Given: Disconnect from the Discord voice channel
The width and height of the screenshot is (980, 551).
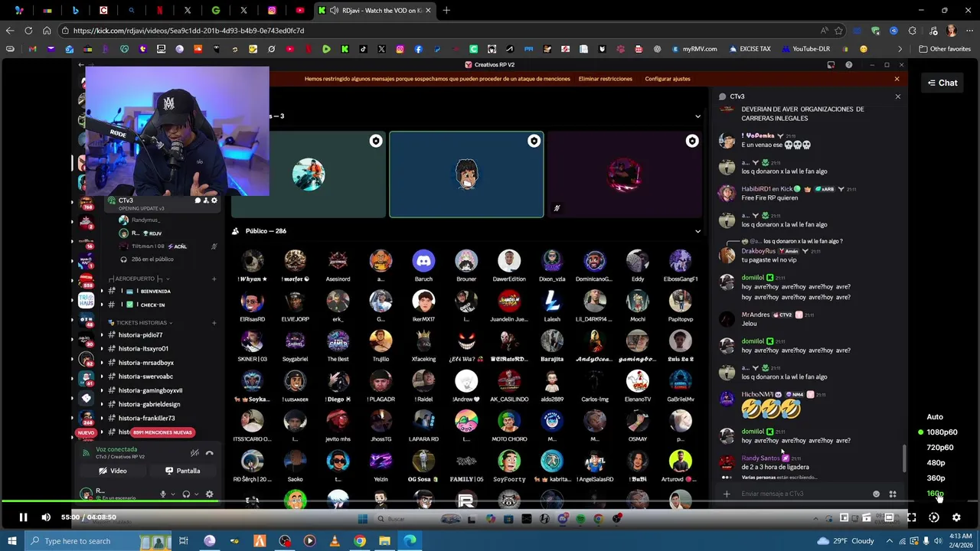Looking at the screenshot, I should coord(209,453).
